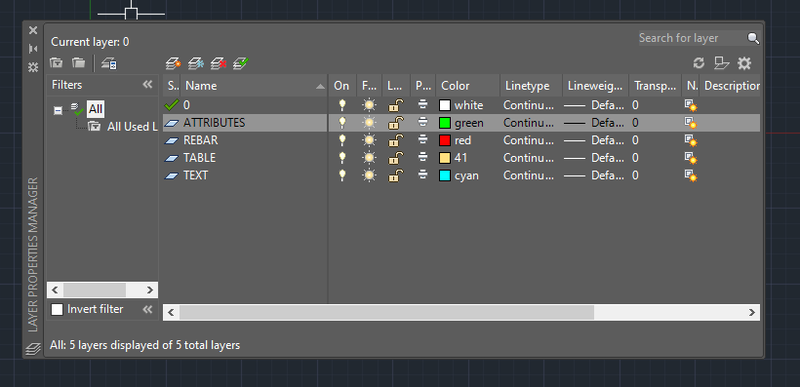Click the New Group Filter icon
Screen dimensions: 800x387
pyautogui.click(x=78, y=63)
